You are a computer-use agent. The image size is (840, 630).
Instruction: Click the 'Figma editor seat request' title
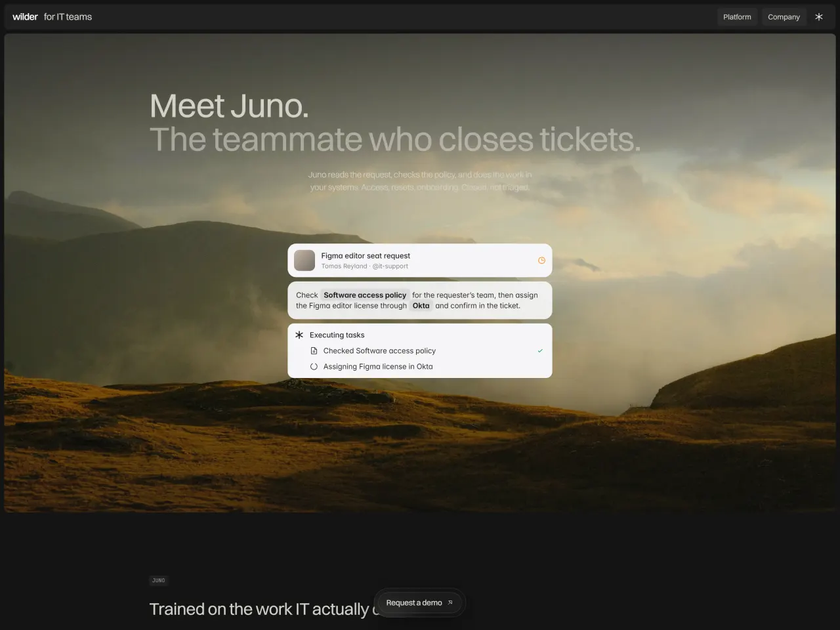[366, 256]
